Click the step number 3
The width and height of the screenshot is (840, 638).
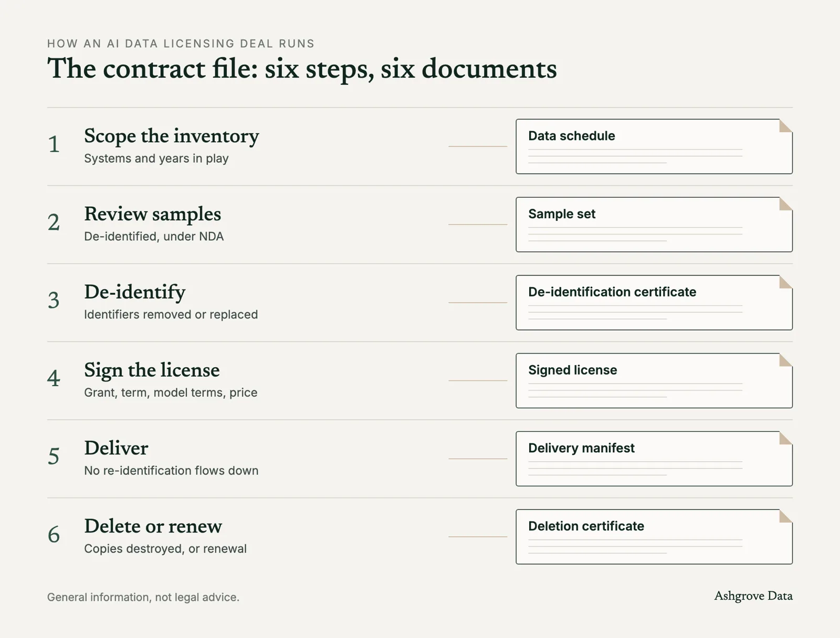54,301
